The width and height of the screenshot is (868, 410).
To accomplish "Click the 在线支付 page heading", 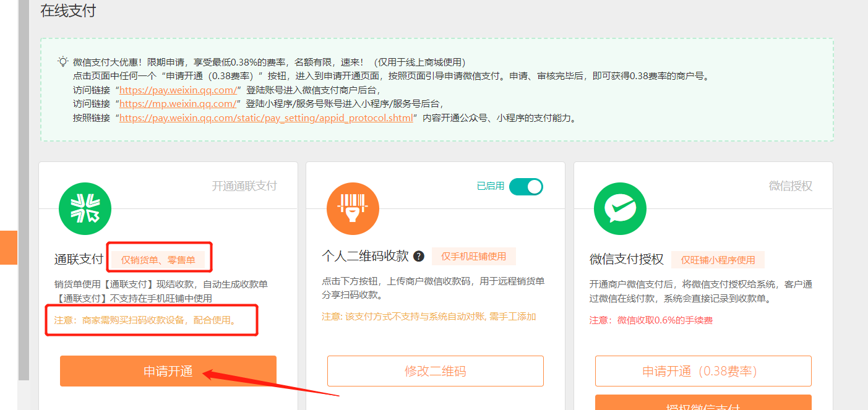I will tap(68, 11).
